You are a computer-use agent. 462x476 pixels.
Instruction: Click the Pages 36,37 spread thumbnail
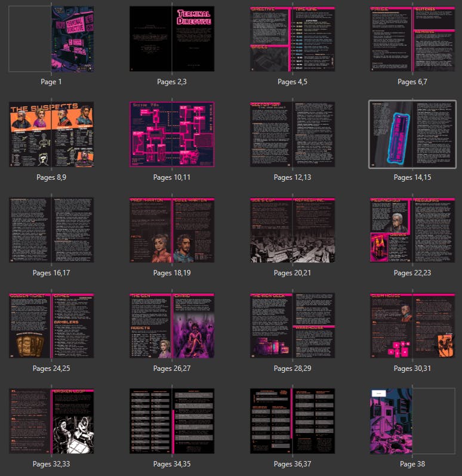pyautogui.click(x=292, y=421)
